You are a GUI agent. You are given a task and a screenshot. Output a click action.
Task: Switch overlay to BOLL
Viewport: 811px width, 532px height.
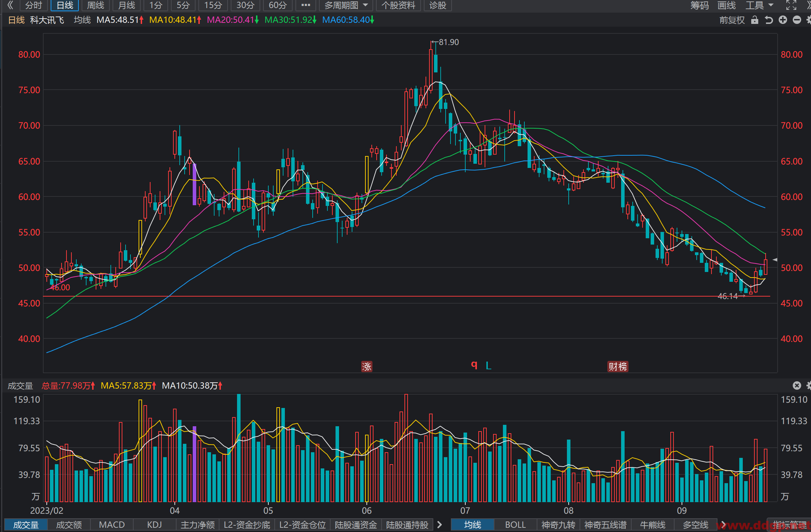(x=515, y=525)
